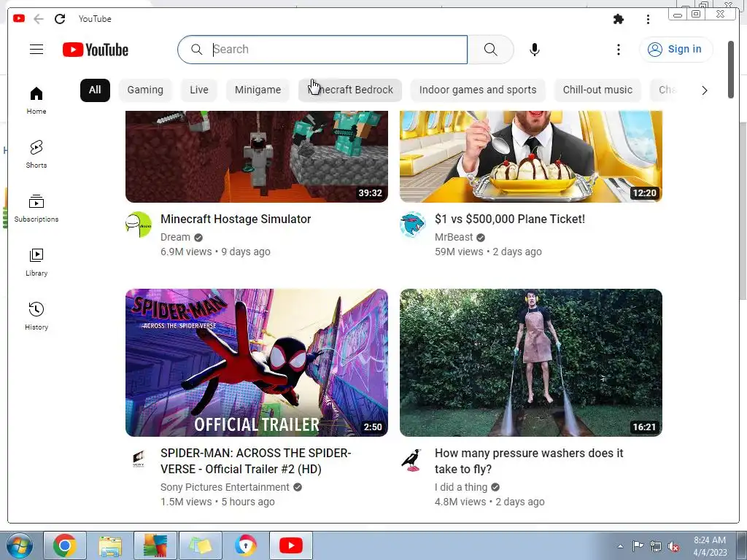The height and width of the screenshot is (560, 747).
Task: Open the hamburger guide menu
Action: coord(36,50)
